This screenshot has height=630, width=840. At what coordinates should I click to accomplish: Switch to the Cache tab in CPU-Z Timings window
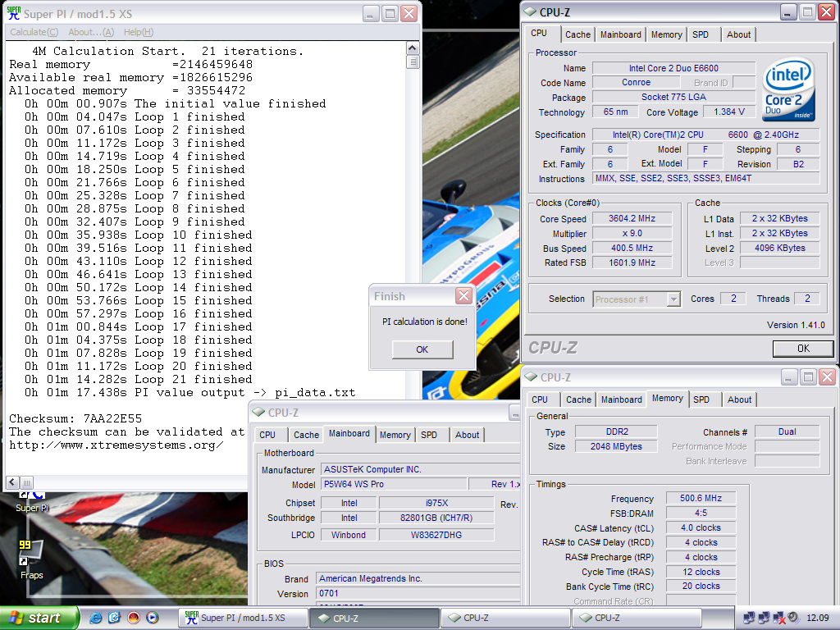(578, 399)
